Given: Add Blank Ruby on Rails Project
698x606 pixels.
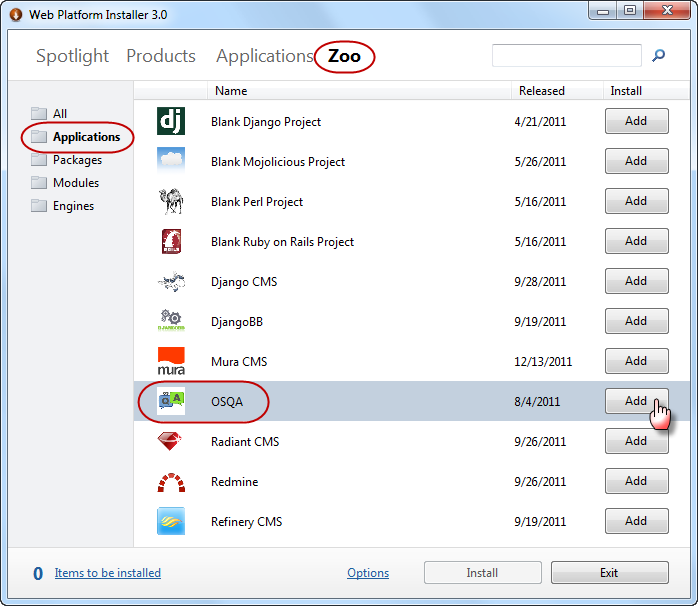Looking at the screenshot, I should [x=637, y=241].
